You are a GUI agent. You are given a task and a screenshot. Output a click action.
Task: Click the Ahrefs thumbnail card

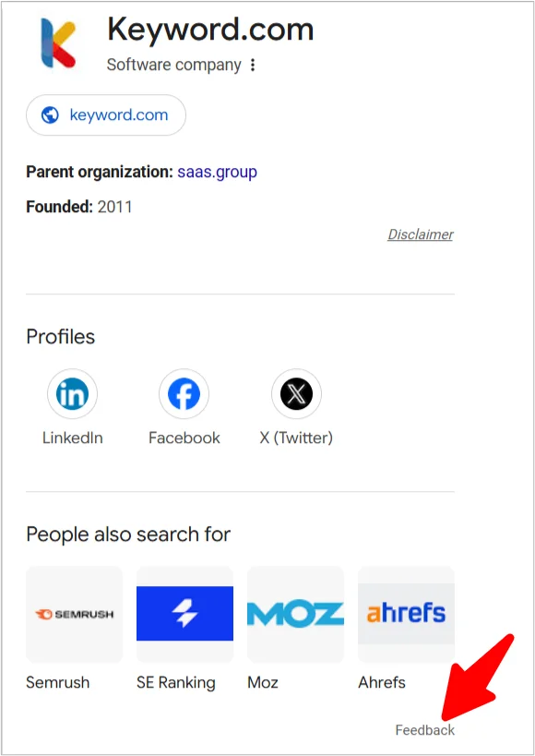tap(406, 614)
